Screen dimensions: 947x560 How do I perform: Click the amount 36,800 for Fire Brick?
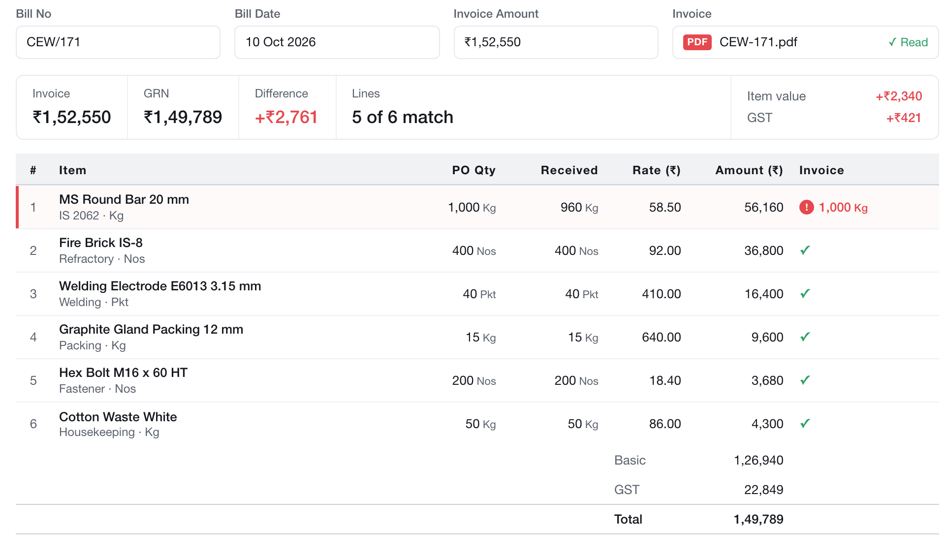763,250
